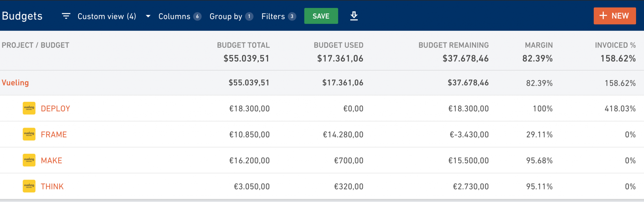Screen dimensions: 644x202
Task: Sort by the INVOICED % column header
Action: [615, 45]
